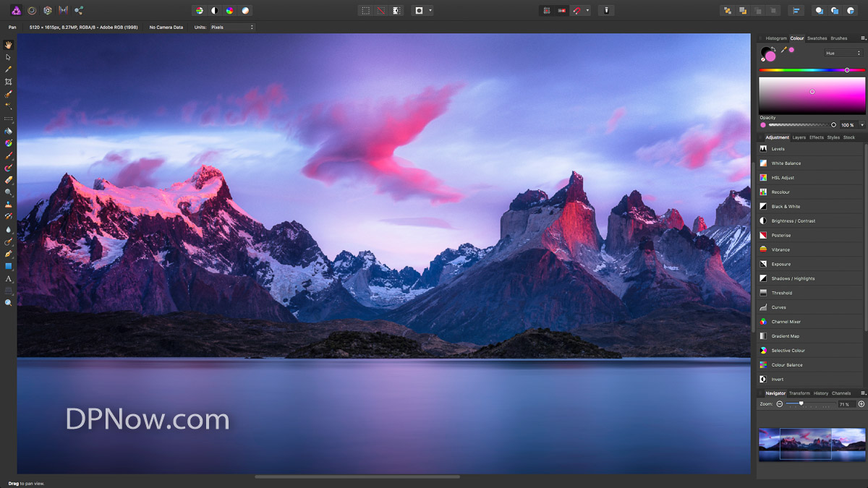Viewport: 868px width, 488px height.
Task: Select the Colour Picker eyedropper tool
Action: click(x=9, y=69)
